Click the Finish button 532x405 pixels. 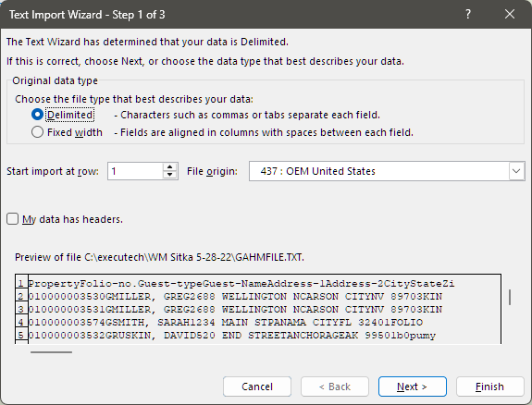click(489, 387)
